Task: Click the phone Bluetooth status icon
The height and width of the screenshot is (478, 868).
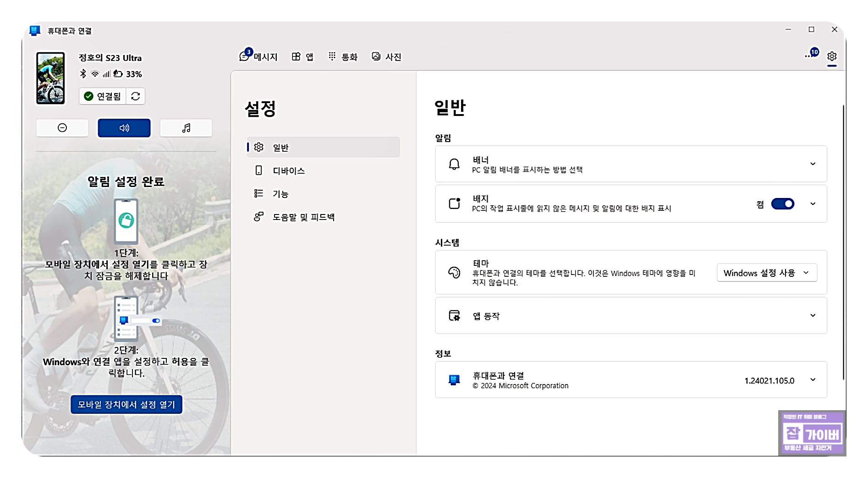Action: (x=83, y=74)
